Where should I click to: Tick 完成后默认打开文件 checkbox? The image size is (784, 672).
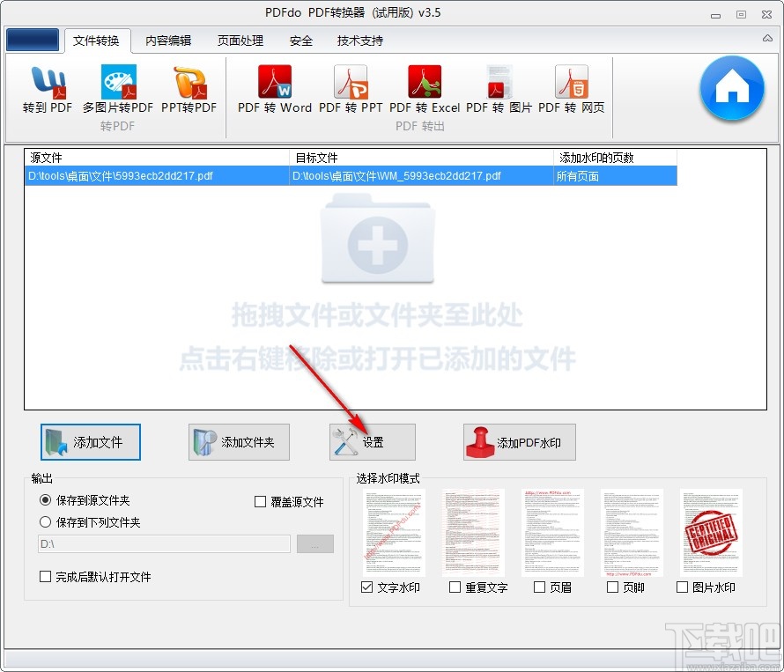pyautogui.click(x=95, y=577)
